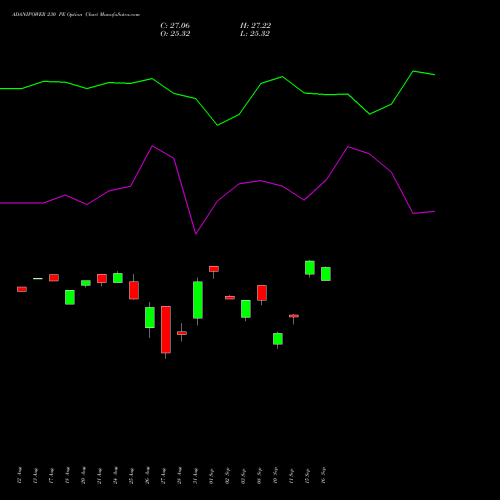This screenshot has width=500, height=500.
Task: Select the 24 Aug date label
Action: tap(115, 476)
